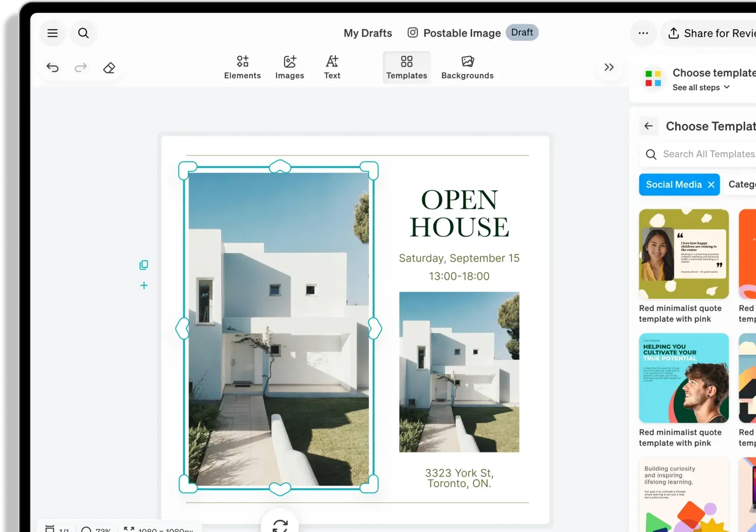Go back using Choose Template arrow
This screenshot has width=756, height=532.
(649, 126)
